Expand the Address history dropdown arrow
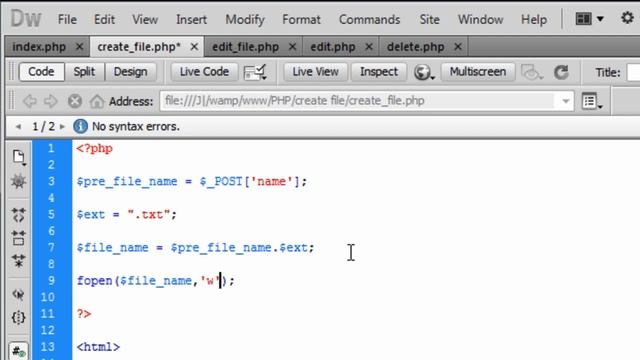This screenshot has width=640, height=360. click(565, 101)
